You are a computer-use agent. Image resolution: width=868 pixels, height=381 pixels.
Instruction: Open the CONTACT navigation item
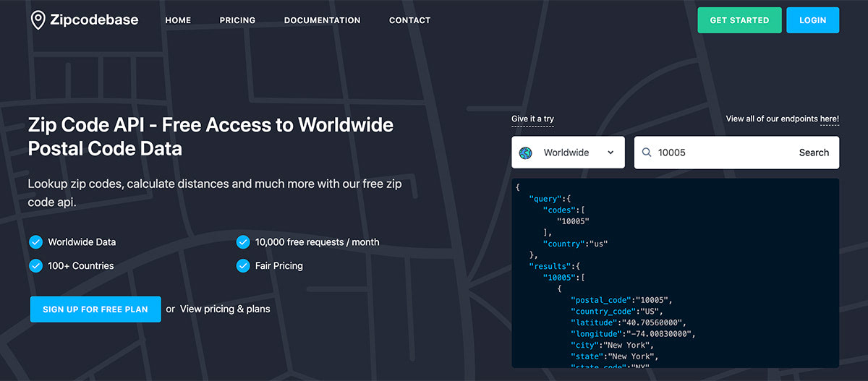tap(409, 20)
